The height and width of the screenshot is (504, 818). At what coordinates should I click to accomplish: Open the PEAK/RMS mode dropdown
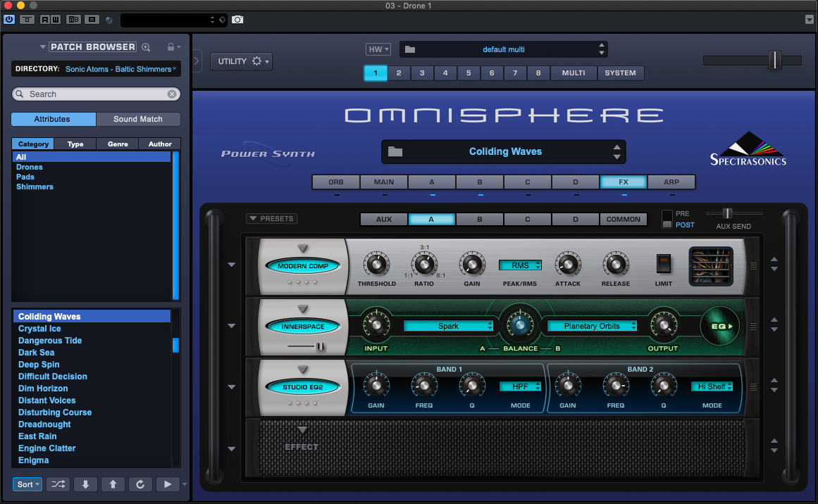click(520, 265)
